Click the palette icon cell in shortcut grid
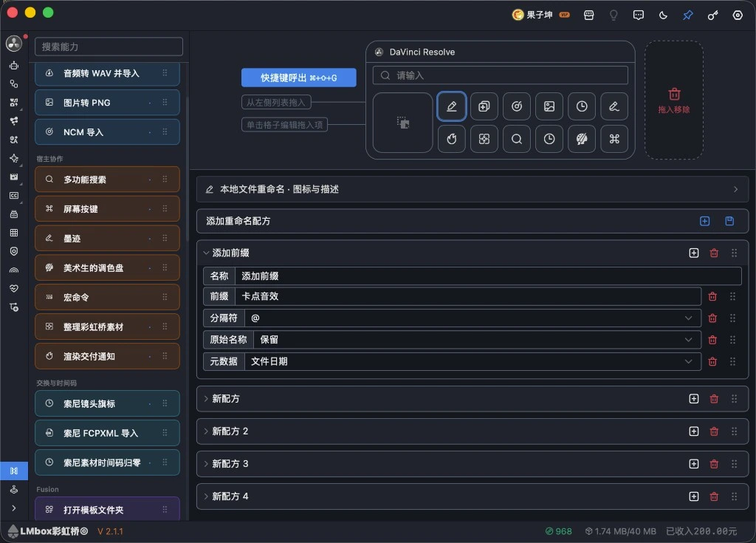This screenshot has height=543, width=756. click(x=582, y=139)
